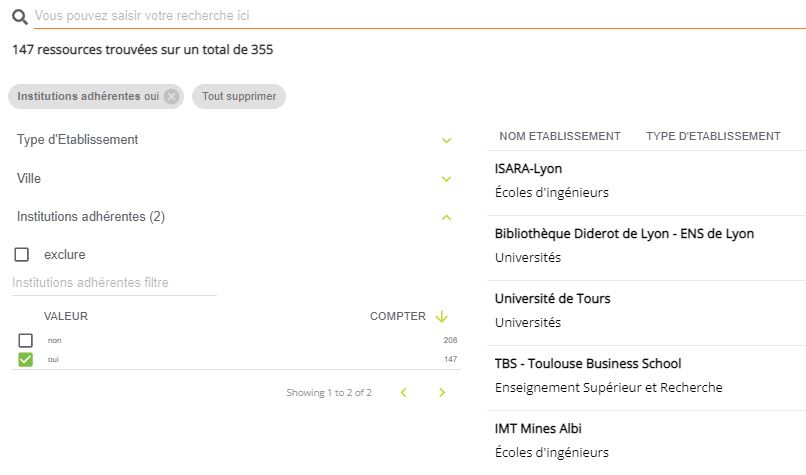Screen dimensions: 806x475
Task: Go to previous page of filter values
Action: pyautogui.click(x=404, y=393)
